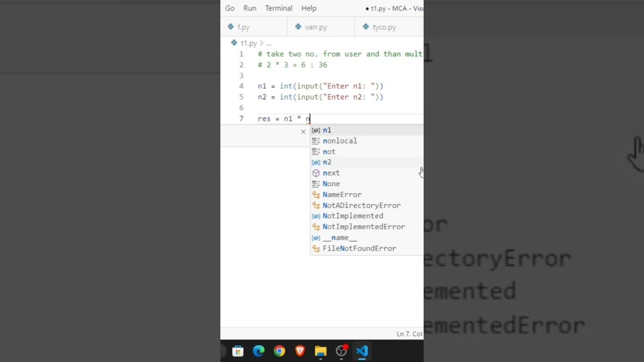Click the breadcrumb ellipsis after t1.py

[269, 43]
